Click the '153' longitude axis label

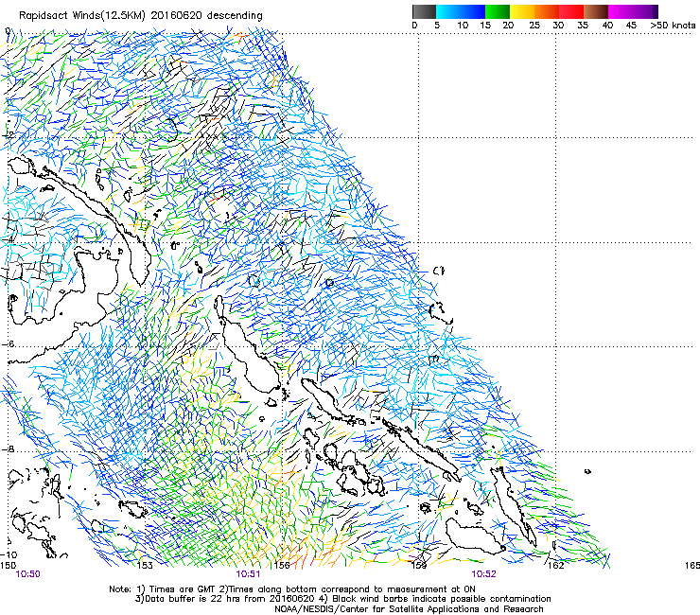(x=145, y=566)
